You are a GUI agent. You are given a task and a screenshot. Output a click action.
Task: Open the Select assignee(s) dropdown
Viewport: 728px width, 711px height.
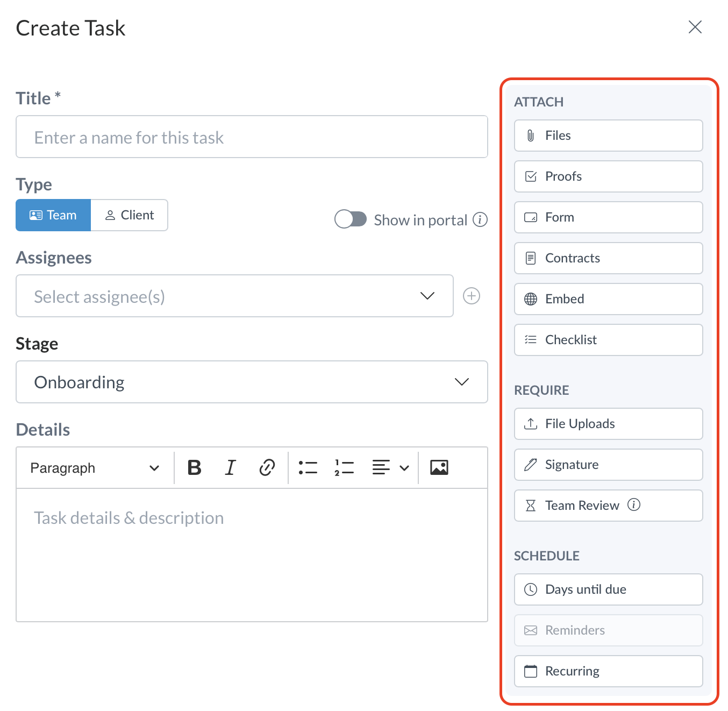point(234,296)
